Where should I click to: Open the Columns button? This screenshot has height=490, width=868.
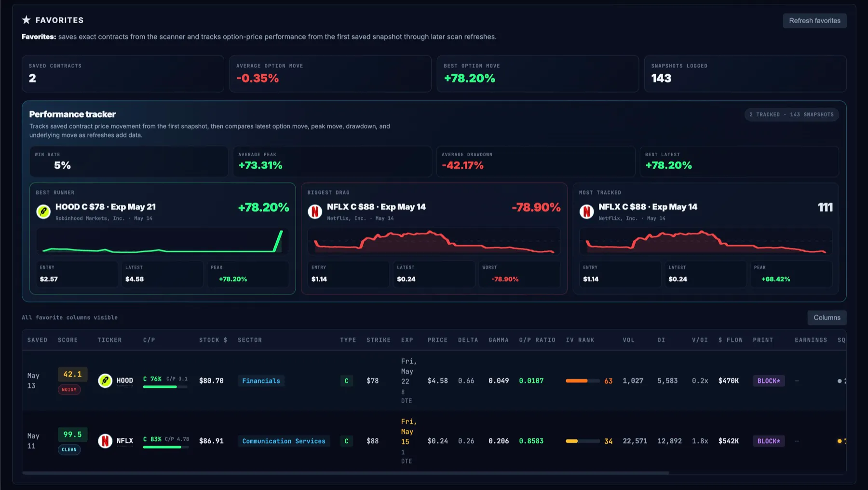pos(827,317)
